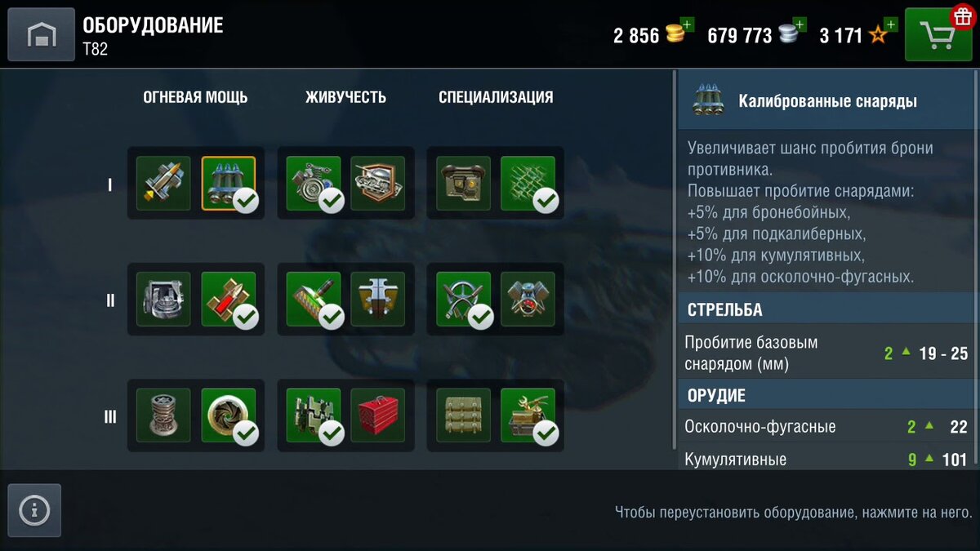This screenshot has width=980, height=551.
Task: Toggle the checked red shell equipment in row II
Action: [228, 300]
